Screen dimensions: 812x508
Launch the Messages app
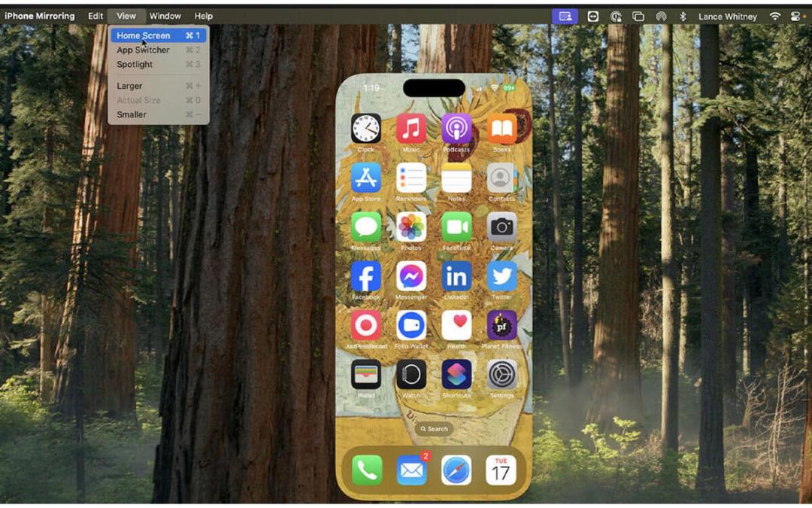click(x=365, y=227)
